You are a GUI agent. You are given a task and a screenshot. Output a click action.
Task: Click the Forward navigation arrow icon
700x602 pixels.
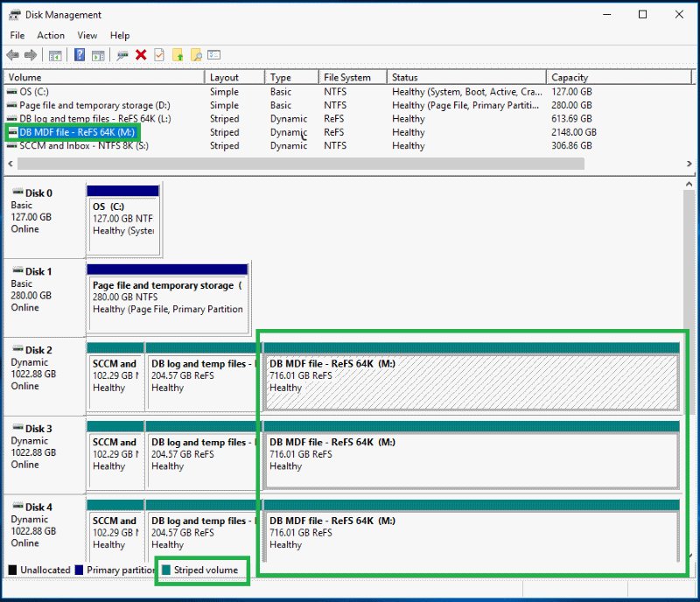pos(30,54)
